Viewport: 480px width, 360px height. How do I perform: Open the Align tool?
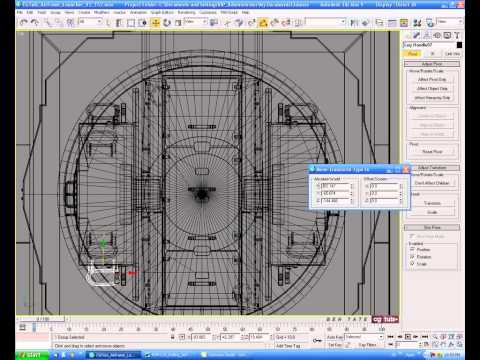[366, 23]
